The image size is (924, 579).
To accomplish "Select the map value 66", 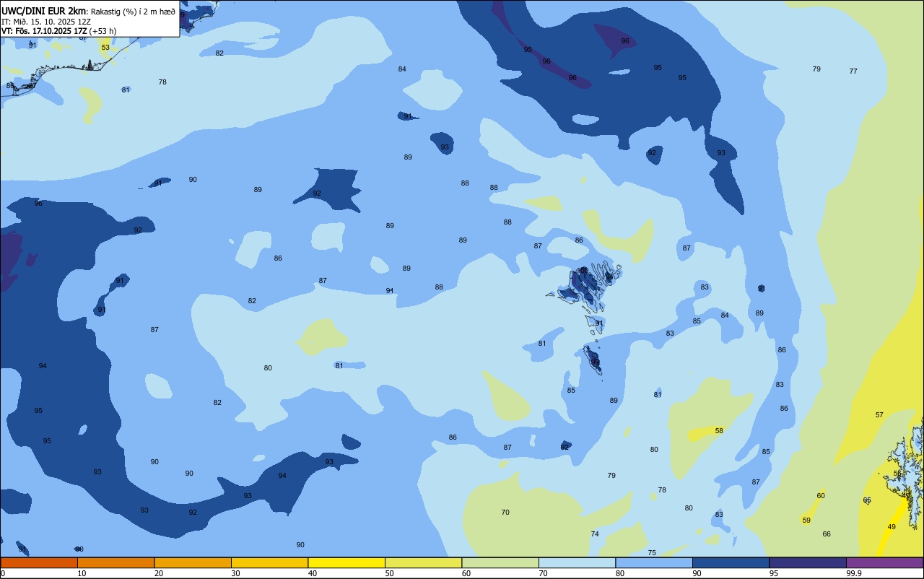I will (x=827, y=534).
